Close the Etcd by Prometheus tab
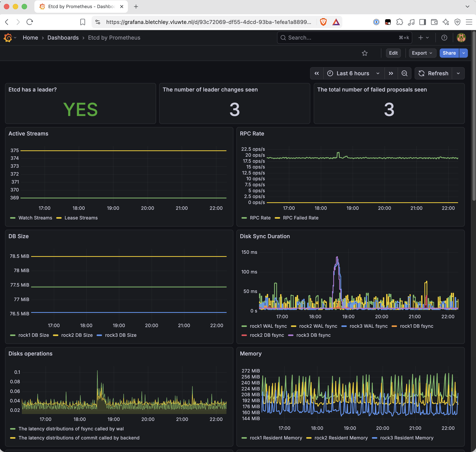The image size is (476, 452). 122,7
